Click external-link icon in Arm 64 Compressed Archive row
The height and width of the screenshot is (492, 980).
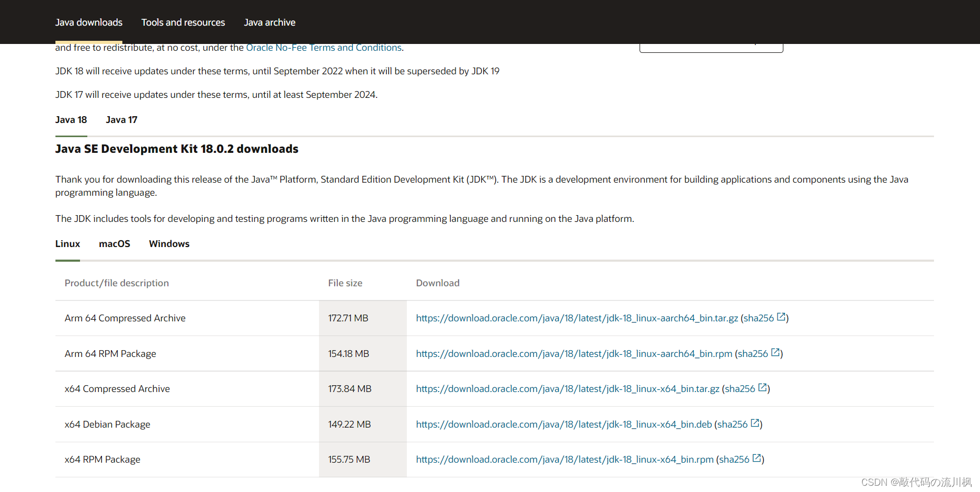pos(781,317)
